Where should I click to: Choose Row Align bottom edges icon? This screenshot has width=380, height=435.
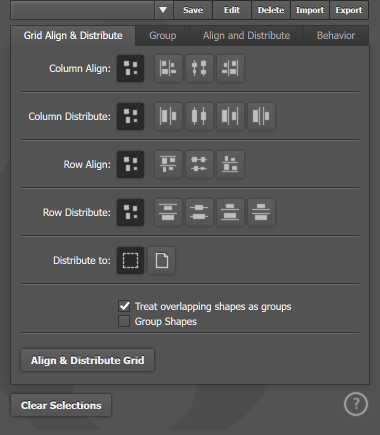click(x=230, y=164)
